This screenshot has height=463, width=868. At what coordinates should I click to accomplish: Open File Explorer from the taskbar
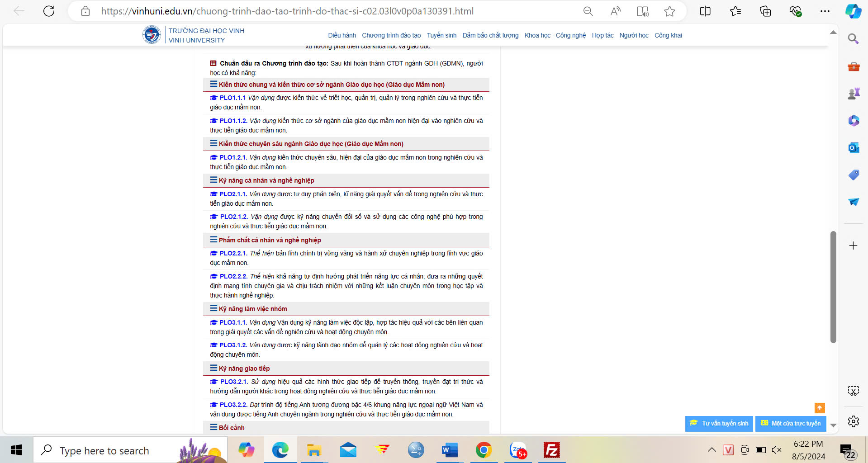[314, 450]
